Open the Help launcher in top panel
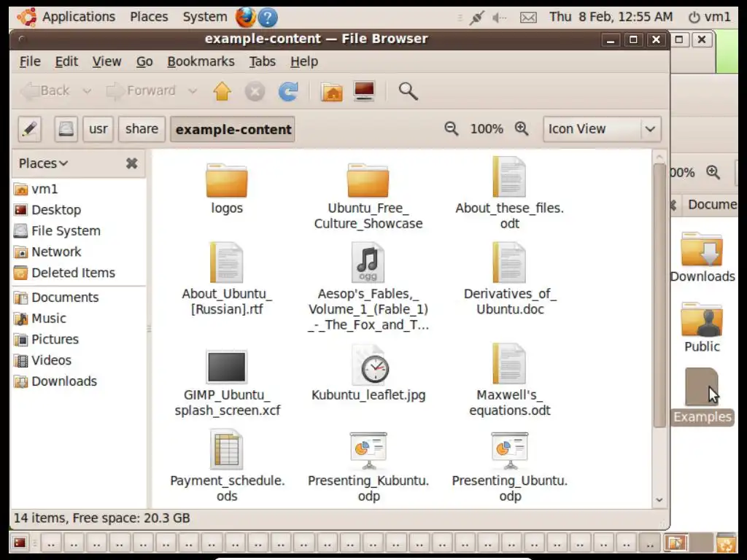747x560 pixels. click(x=268, y=17)
